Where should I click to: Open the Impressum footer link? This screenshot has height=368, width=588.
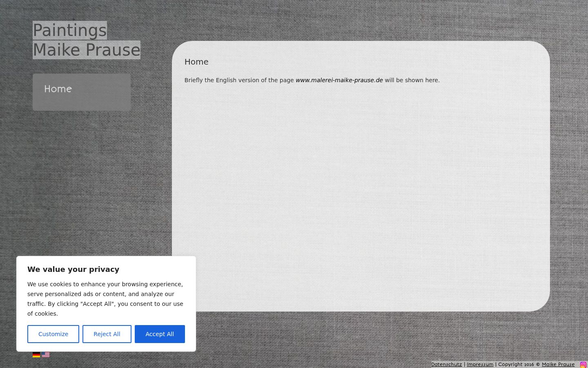point(480,364)
